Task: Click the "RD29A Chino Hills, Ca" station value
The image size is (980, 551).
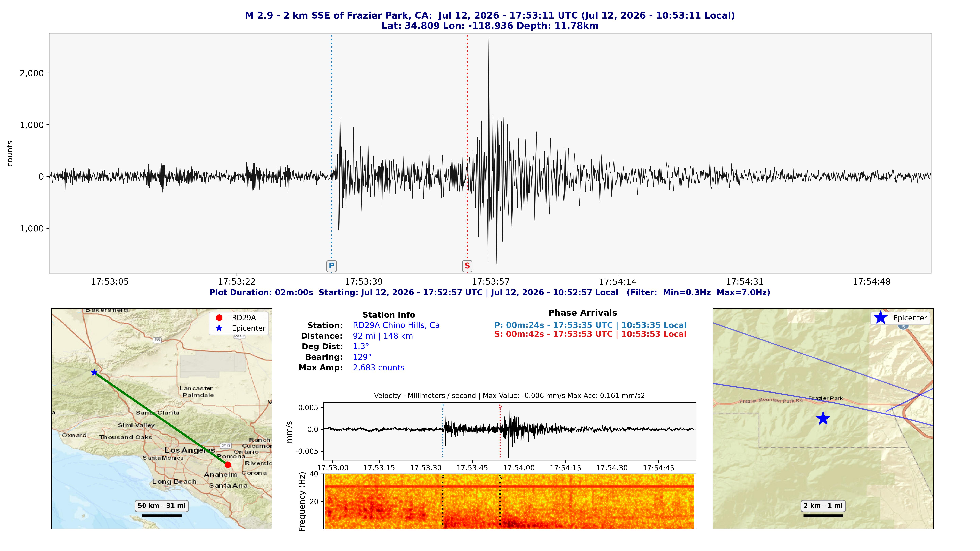Action: click(396, 325)
